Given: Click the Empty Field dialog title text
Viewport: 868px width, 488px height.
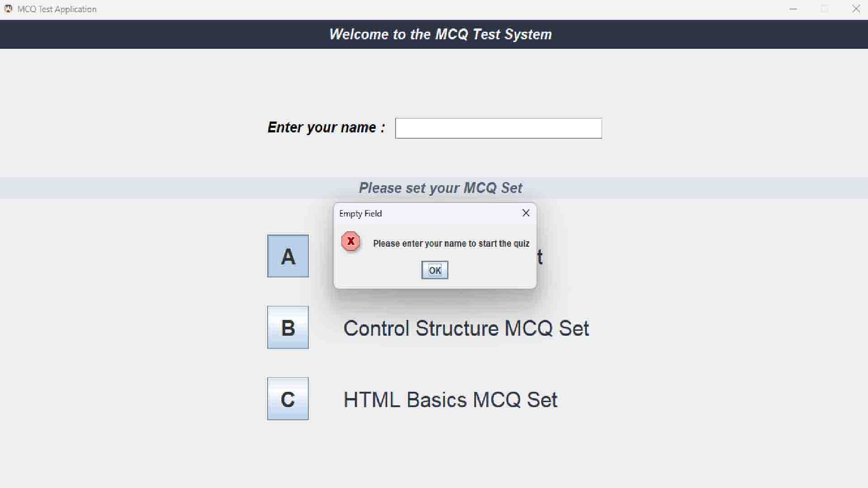Looking at the screenshot, I should click(360, 213).
